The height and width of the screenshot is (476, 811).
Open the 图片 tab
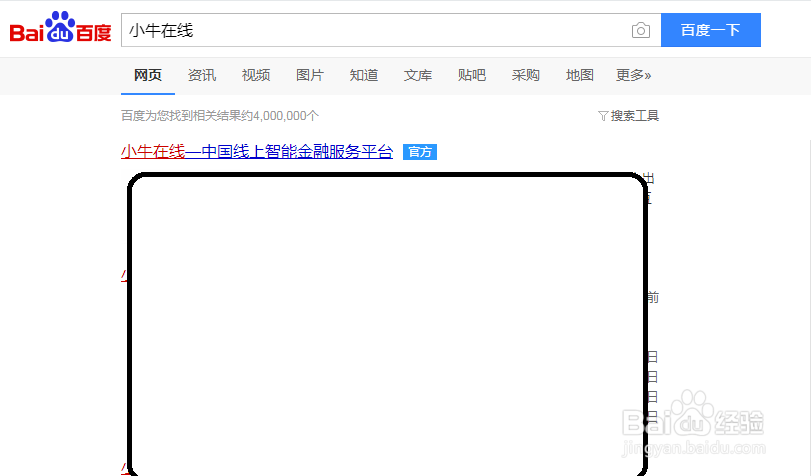310,76
